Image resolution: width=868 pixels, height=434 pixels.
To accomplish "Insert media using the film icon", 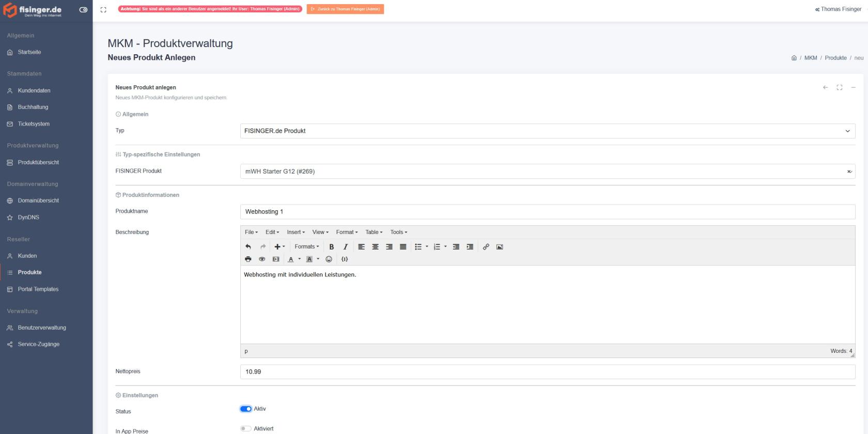I will 276,259.
